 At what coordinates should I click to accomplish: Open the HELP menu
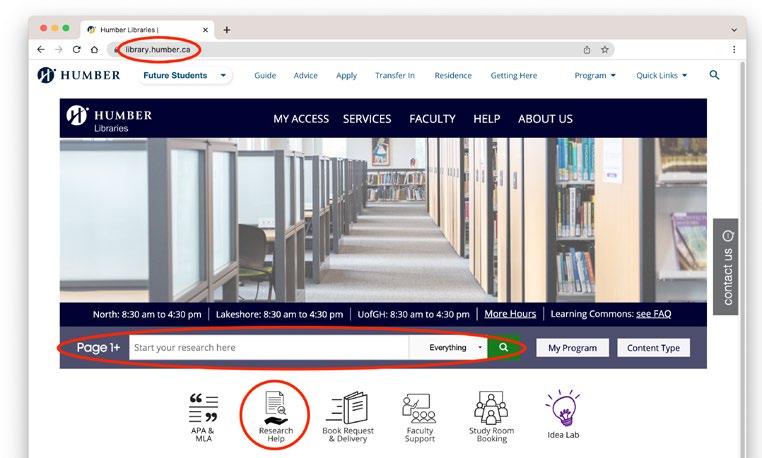click(486, 119)
